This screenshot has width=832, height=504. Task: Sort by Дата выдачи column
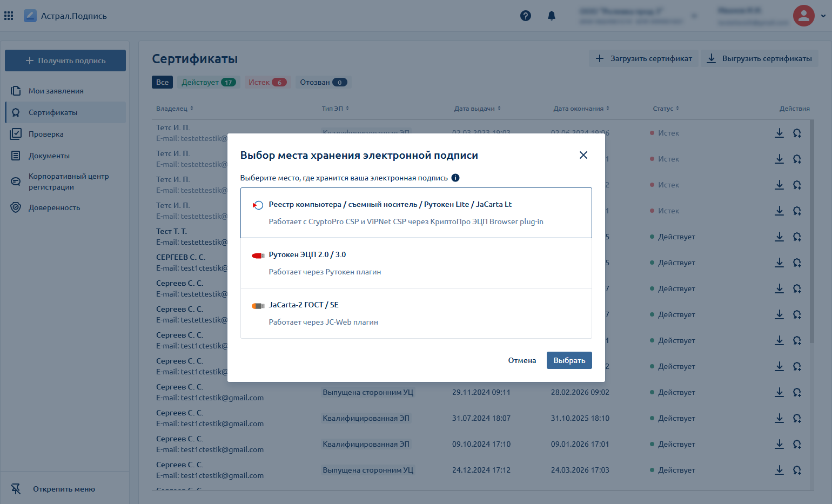point(477,109)
